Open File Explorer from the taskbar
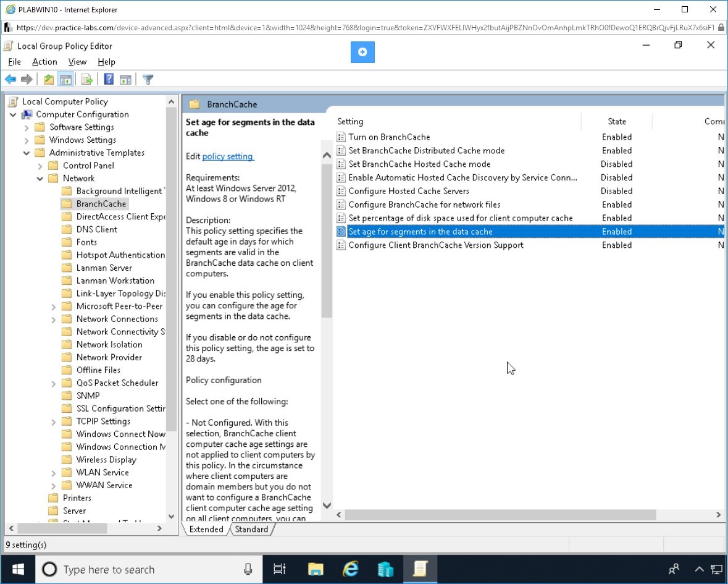 click(x=316, y=569)
